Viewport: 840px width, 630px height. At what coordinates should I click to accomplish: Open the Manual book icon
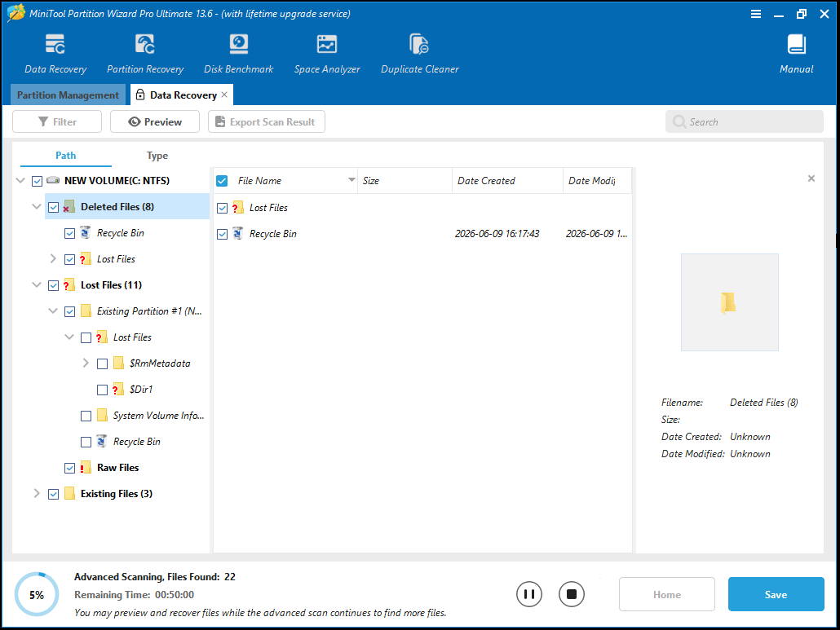pyautogui.click(x=797, y=45)
